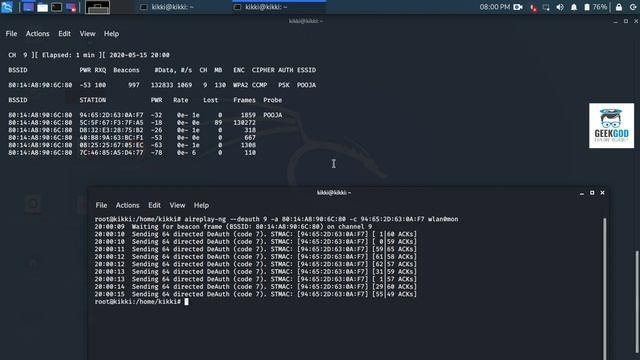Click the DeAuth line ending '[62|57 ACKs]'

(x=256, y=264)
